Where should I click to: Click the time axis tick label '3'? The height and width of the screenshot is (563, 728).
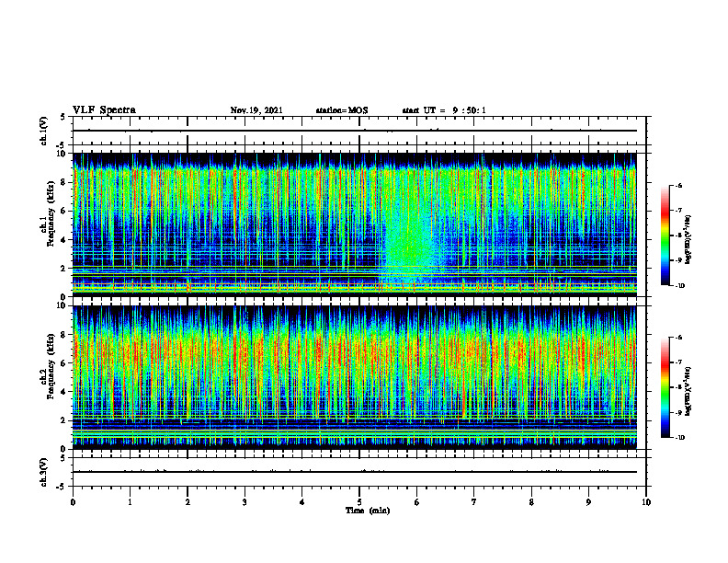245,502
